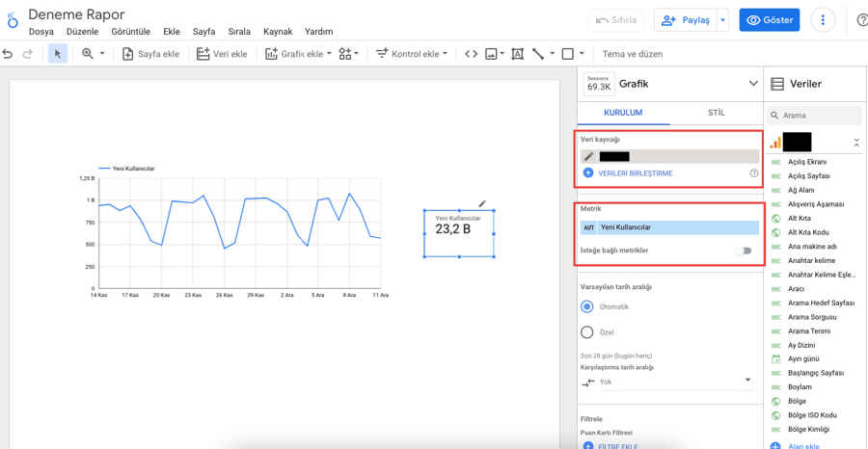Screen dimensions: 868x449
Task: Click the edit pencil above the scorecard
Action: tap(482, 203)
